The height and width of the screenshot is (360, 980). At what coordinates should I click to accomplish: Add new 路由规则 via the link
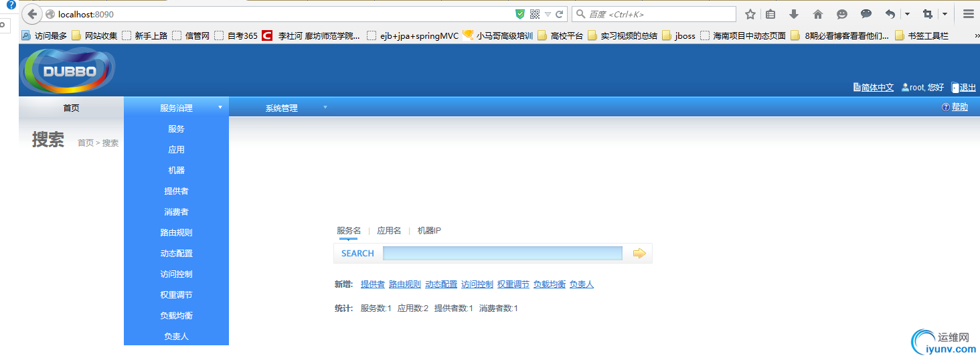(x=405, y=284)
